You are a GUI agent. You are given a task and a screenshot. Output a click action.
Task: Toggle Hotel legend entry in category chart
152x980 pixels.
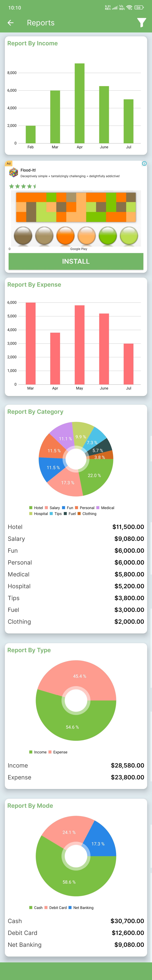click(36, 508)
